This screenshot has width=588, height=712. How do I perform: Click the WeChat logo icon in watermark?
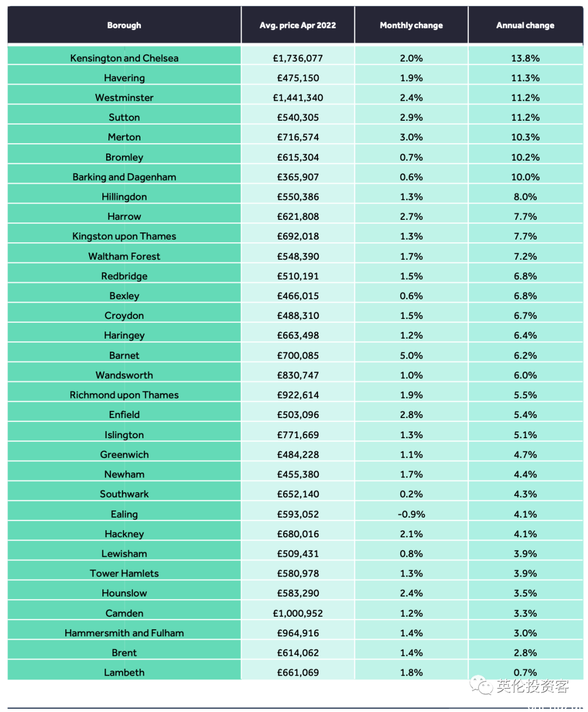pos(481,685)
